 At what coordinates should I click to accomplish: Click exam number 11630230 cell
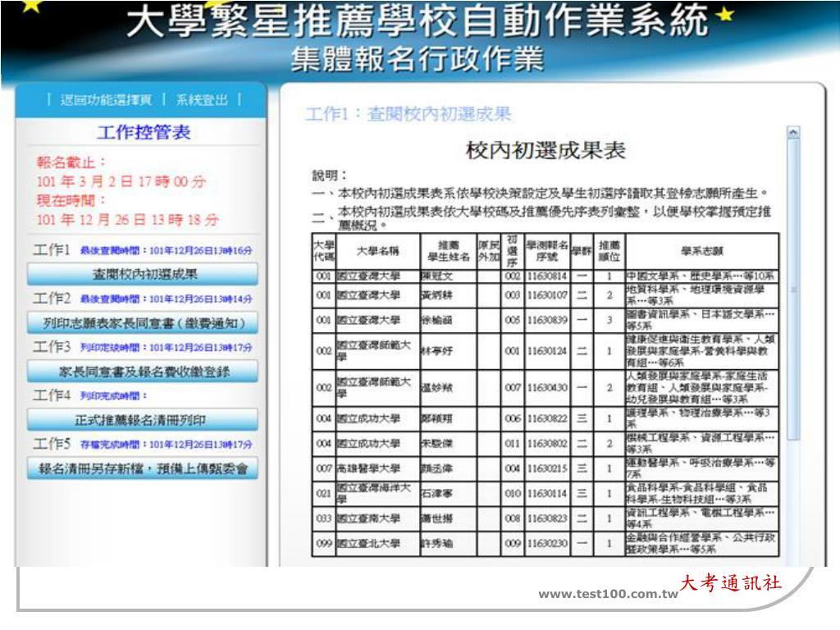pos(547,543)
